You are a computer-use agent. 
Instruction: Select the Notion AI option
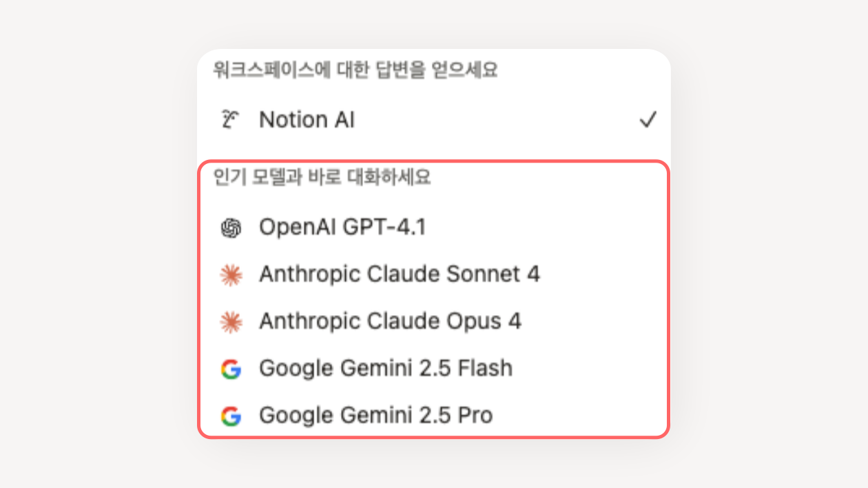(434, 120)
